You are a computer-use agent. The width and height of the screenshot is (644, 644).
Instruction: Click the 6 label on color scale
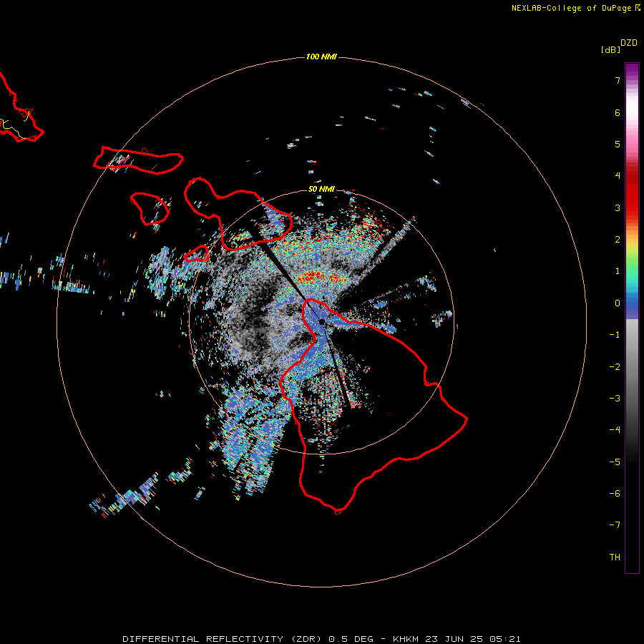(x=618, y=112)
